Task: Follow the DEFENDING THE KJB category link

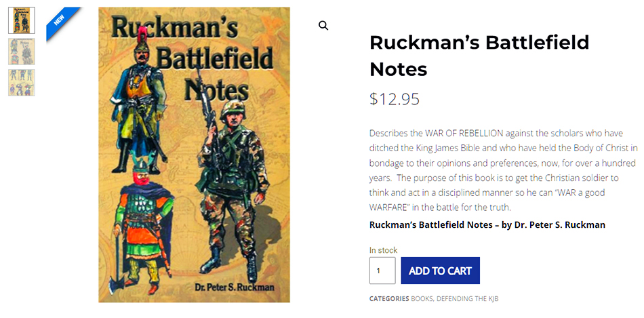Action: (468, 299)
